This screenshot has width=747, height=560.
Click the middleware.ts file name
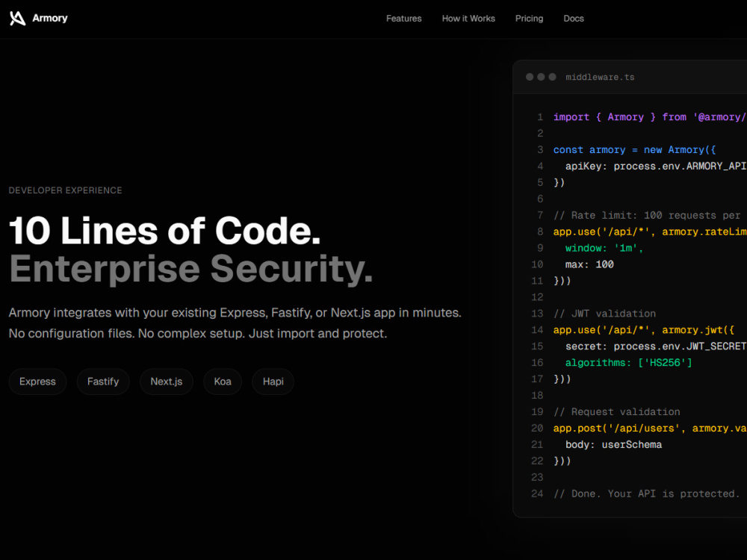point(600,77)
